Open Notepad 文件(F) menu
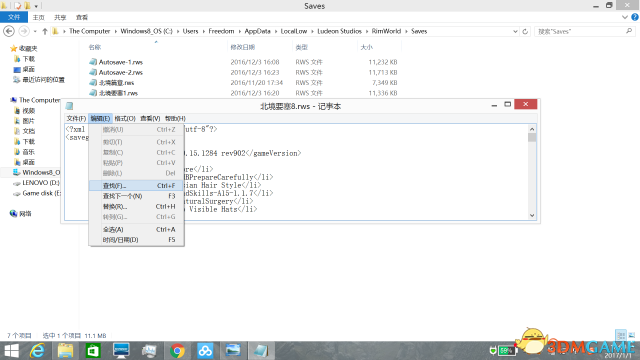 [x=76, y=118]
